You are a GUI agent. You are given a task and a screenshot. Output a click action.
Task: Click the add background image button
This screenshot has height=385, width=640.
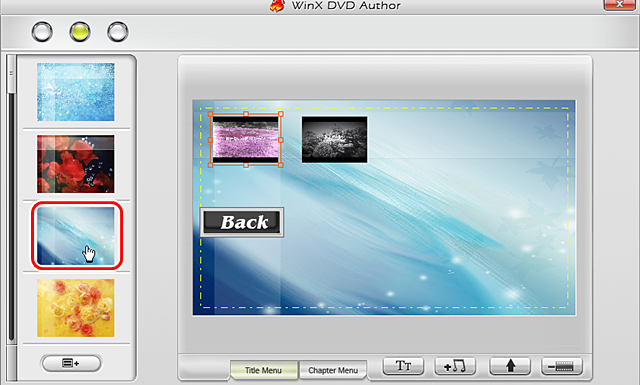[x=71, y=363]
